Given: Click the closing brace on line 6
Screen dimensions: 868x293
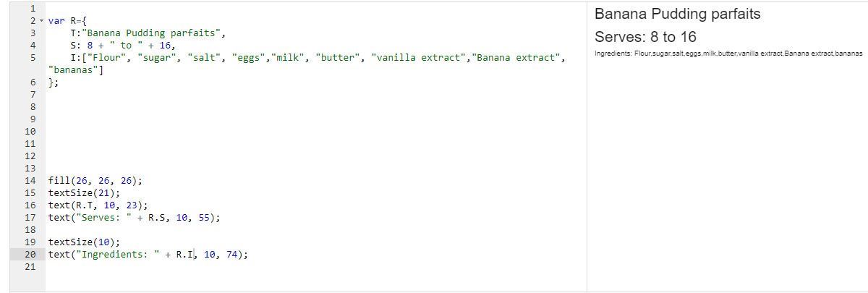Looking at the screenshot, I should tap(52, 82).
